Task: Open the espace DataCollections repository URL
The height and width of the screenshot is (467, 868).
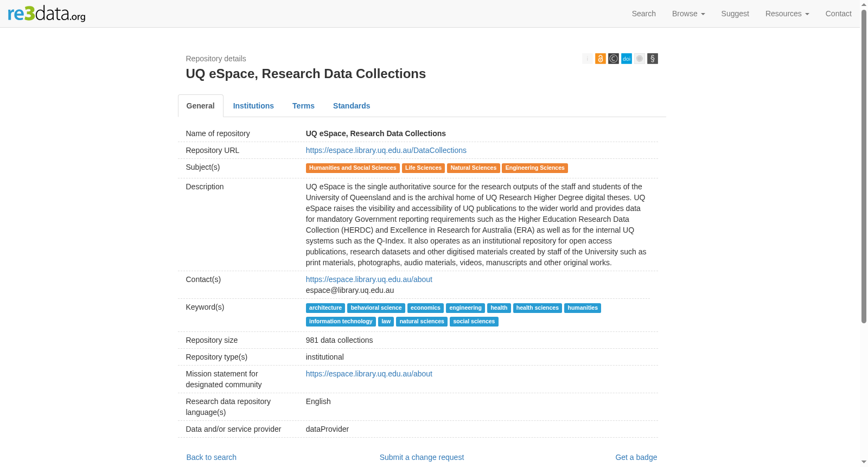Action: point(386,150)
